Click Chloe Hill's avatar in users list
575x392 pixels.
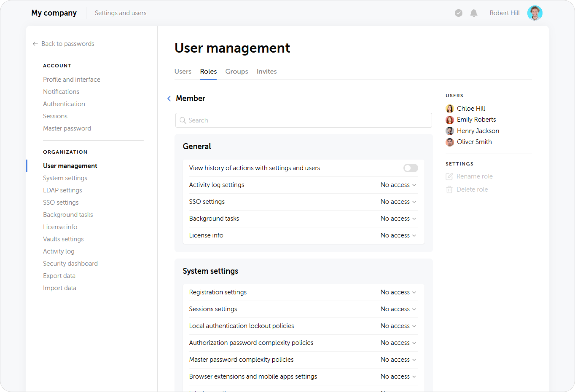[x=450, y=108]
